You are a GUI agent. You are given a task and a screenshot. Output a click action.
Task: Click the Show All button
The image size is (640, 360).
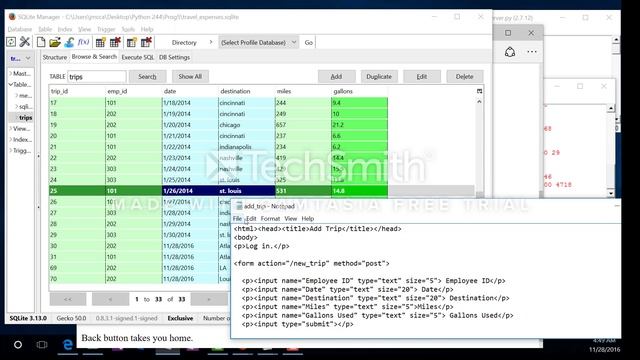click(190, 76)
